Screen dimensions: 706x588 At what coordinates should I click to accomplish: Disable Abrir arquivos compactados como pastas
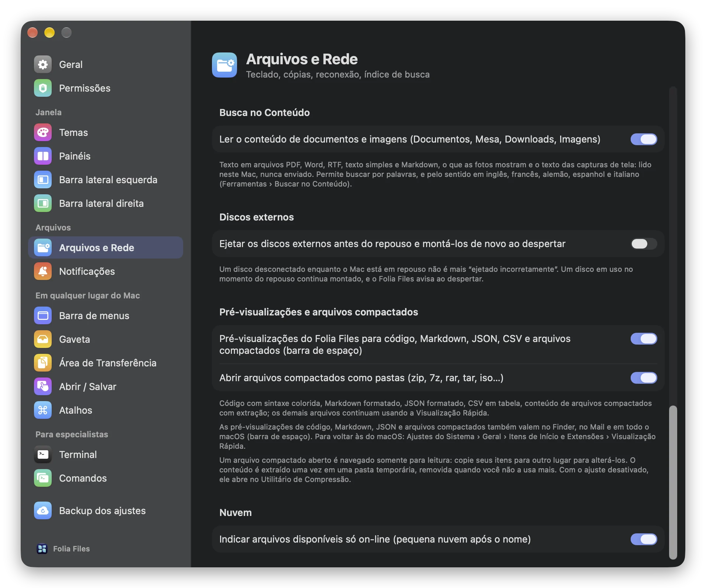pyautogui.click(x=644, y=378)
